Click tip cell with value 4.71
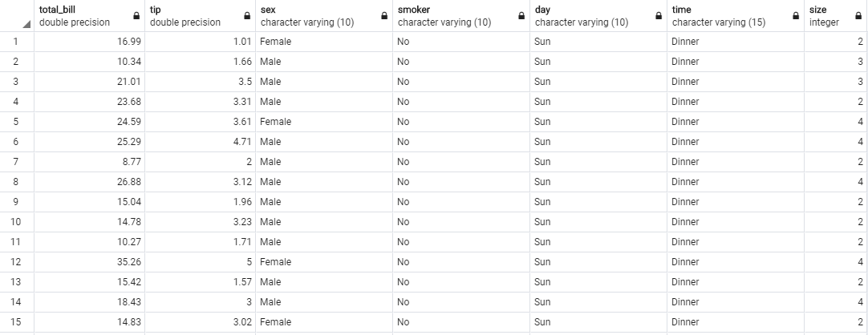The height and width of the screenshot is (335, 868). point(201,142)
